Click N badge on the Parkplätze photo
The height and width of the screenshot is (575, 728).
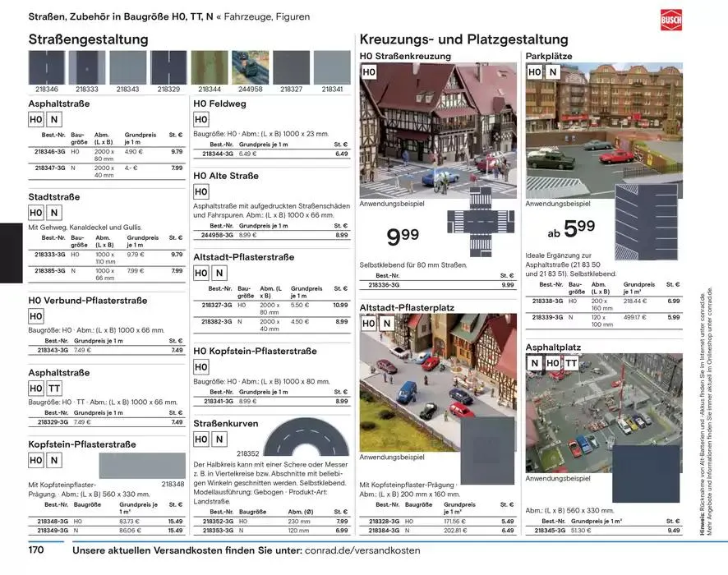pos(553,72)
